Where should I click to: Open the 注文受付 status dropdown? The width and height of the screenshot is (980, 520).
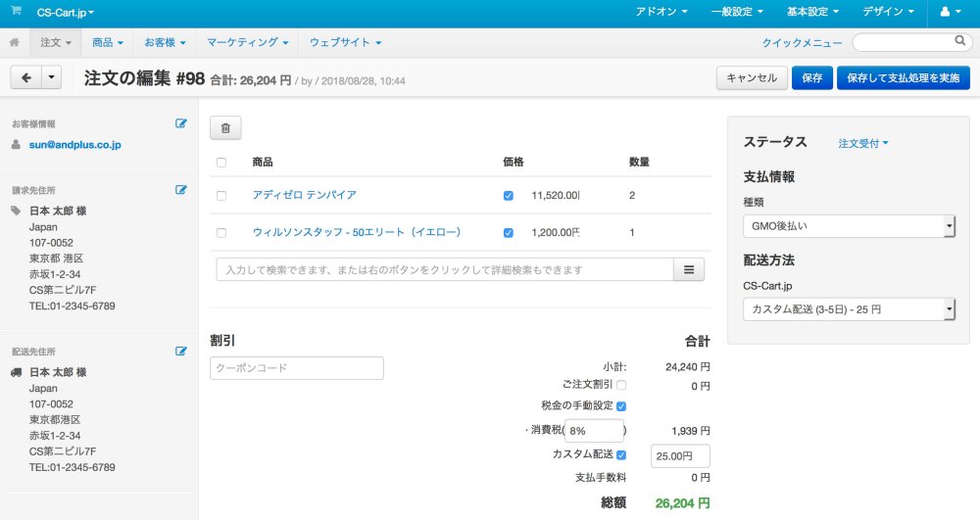pos(862,144)
